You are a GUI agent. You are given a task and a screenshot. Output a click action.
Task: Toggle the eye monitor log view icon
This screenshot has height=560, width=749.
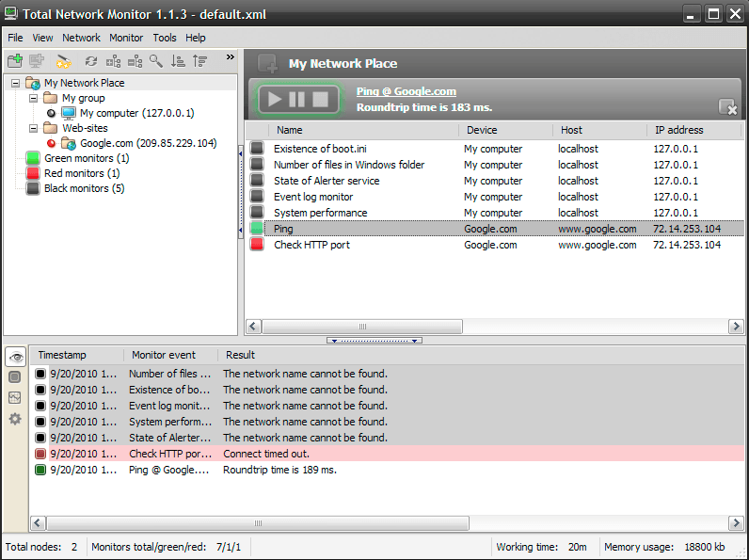coord(16,357)
